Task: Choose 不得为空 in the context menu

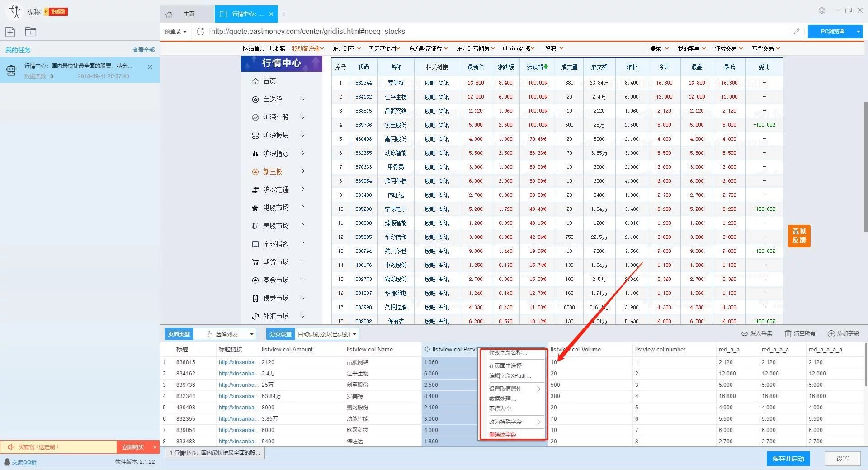Action: (500, 409)
